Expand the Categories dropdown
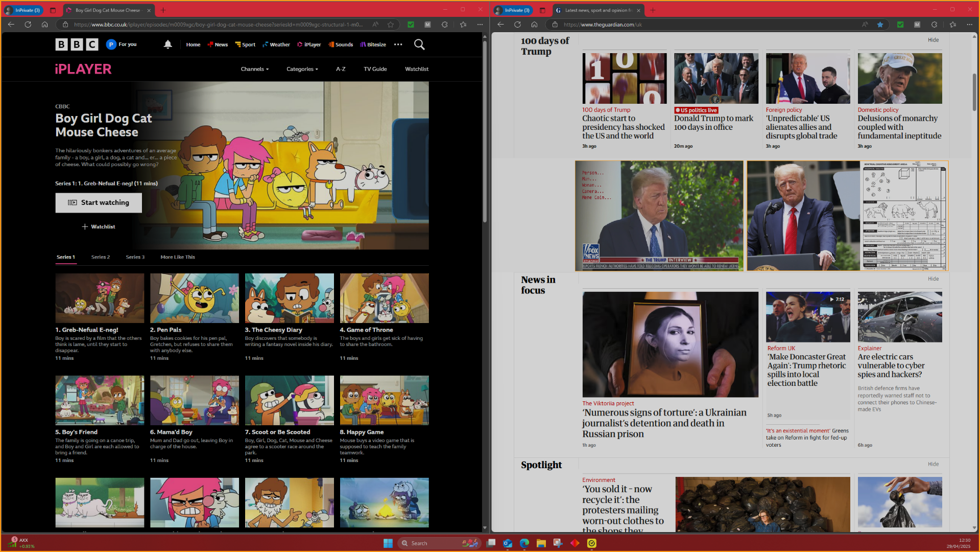 pyautogui.click(x=302, y=69)
